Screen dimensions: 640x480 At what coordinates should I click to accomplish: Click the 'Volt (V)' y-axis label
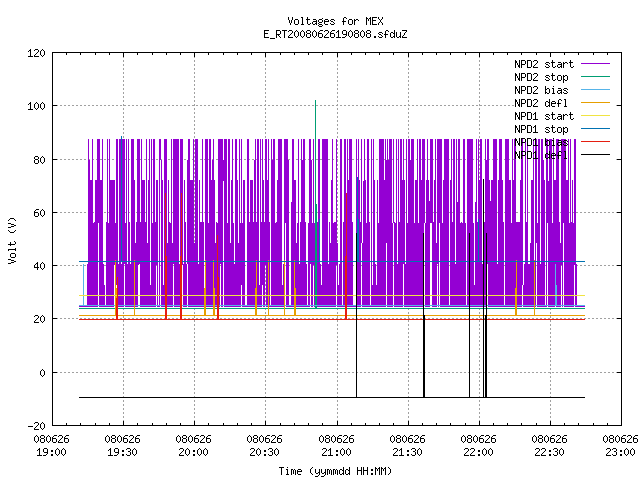tap(13, 240)
